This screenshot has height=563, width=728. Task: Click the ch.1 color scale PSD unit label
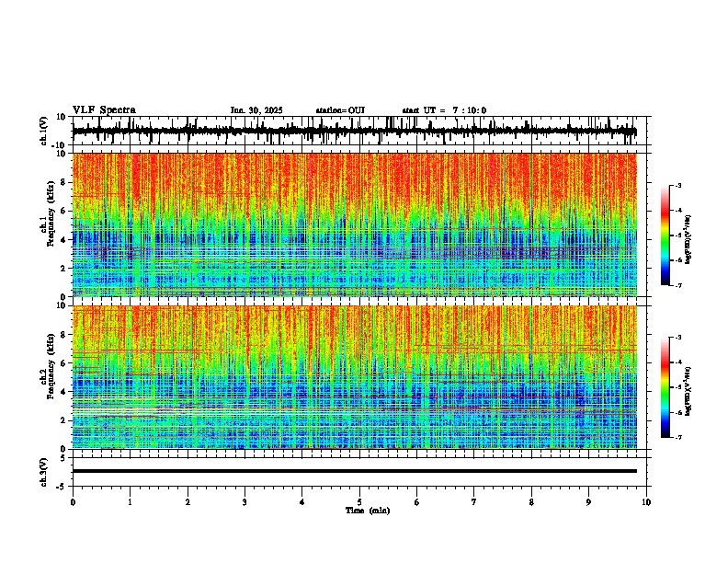coord(688,240)
